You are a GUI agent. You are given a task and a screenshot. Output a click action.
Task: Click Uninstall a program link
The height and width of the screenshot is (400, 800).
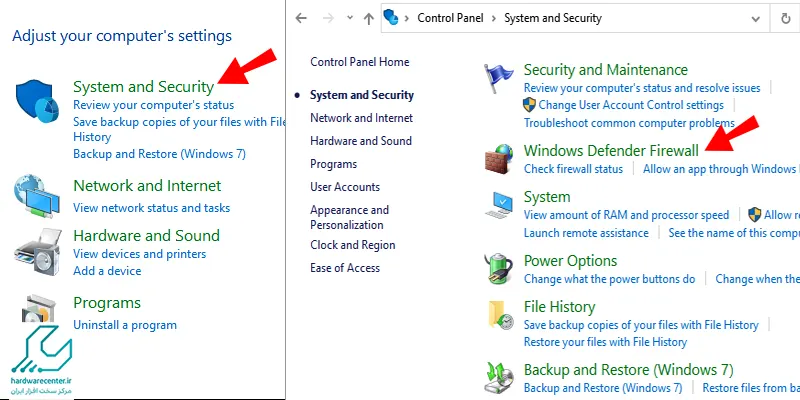125,325
